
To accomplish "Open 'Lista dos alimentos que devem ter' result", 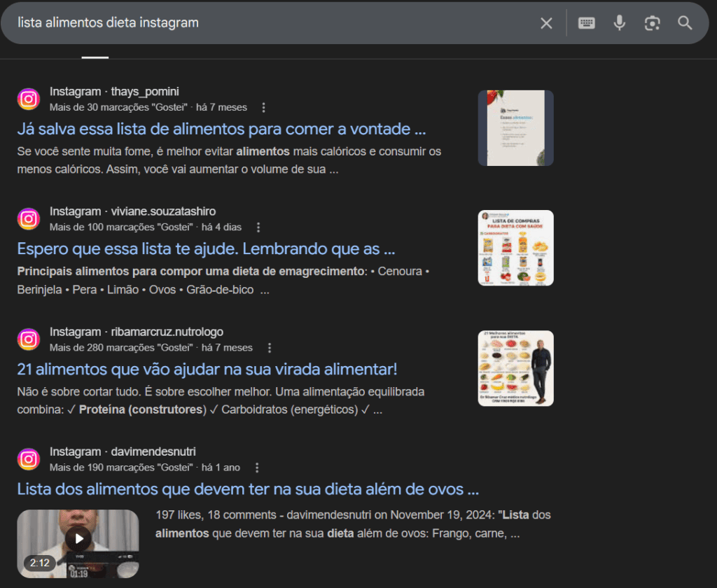I will (248, 489).
